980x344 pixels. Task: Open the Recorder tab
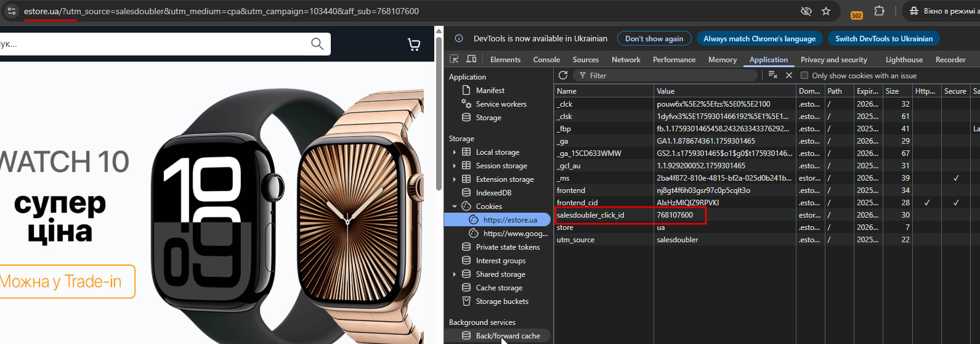click(950, 60)
